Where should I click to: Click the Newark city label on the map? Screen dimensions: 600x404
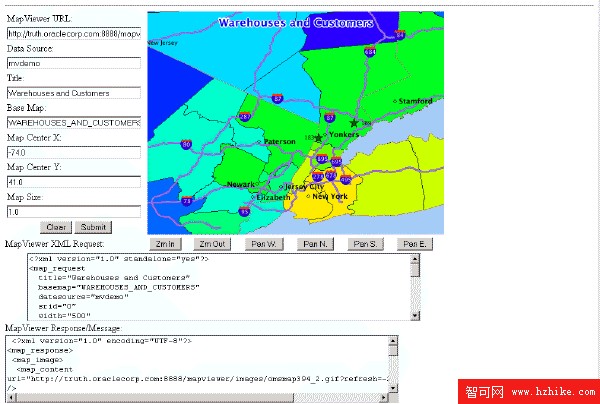coord(241,184)
